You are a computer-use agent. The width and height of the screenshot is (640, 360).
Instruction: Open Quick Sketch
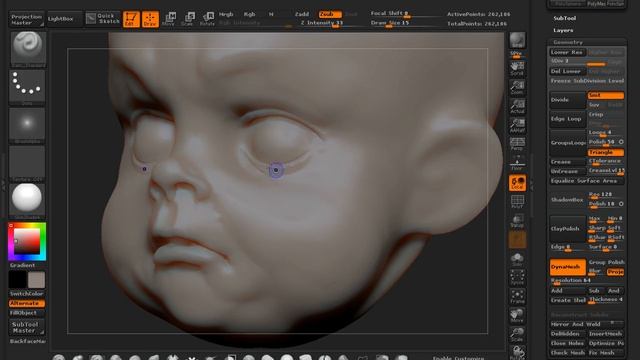click(x=103, y=18)
